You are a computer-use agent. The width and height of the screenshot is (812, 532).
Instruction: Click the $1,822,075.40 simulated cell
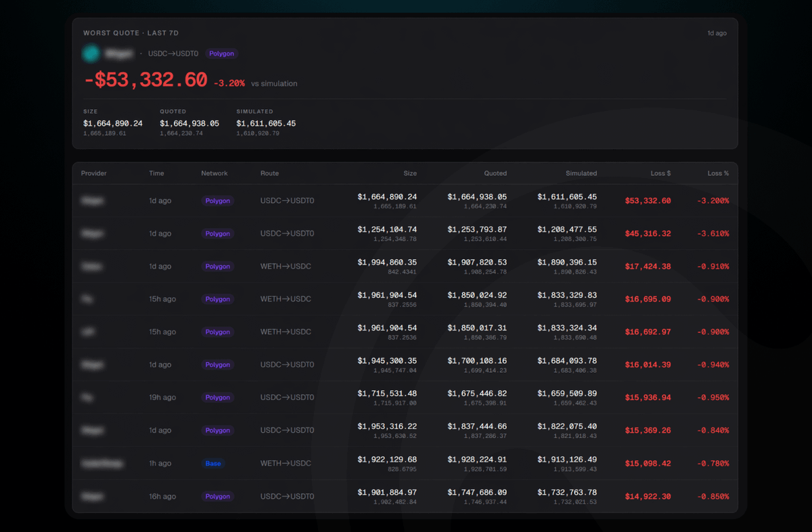[567, 426]
